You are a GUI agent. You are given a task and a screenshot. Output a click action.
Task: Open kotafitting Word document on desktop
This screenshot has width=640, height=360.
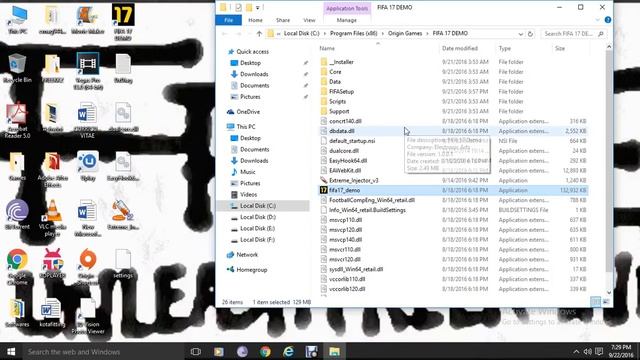pos(52,313)
